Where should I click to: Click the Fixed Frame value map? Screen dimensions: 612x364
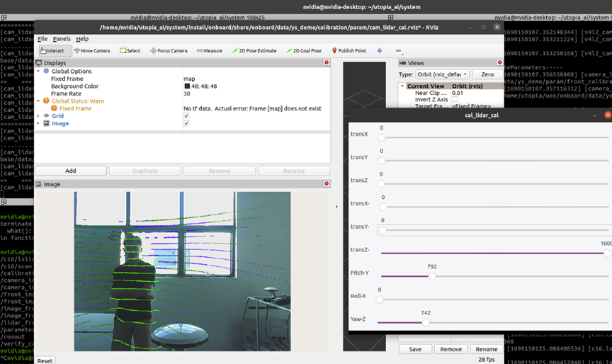pos(189,79)
